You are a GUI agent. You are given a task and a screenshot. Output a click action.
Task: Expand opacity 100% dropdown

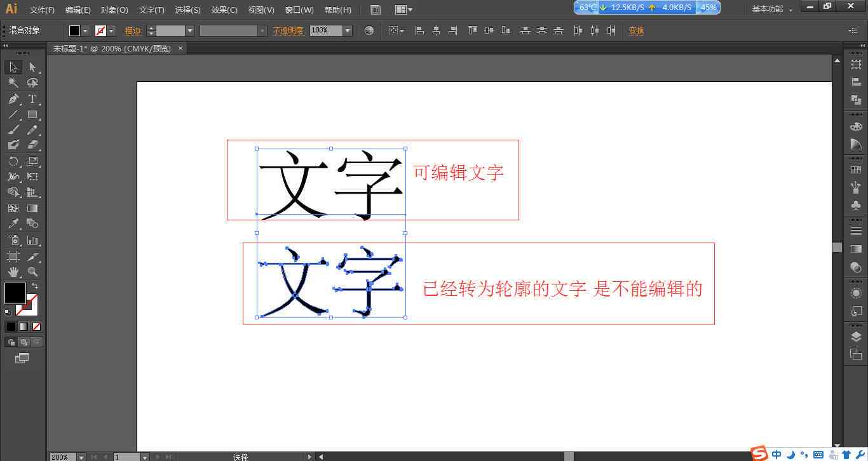[x=348, y=30]
